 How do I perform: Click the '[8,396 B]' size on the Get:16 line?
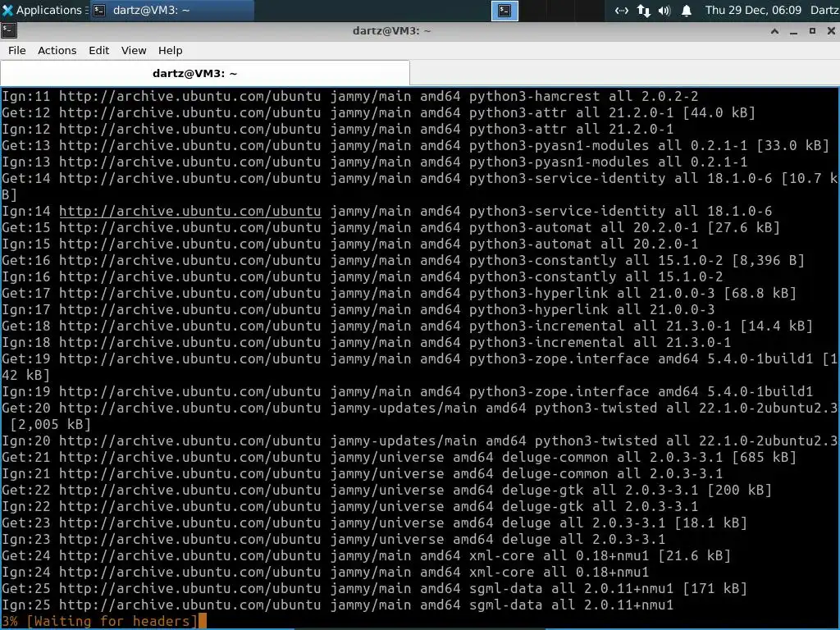pos(768,260)
